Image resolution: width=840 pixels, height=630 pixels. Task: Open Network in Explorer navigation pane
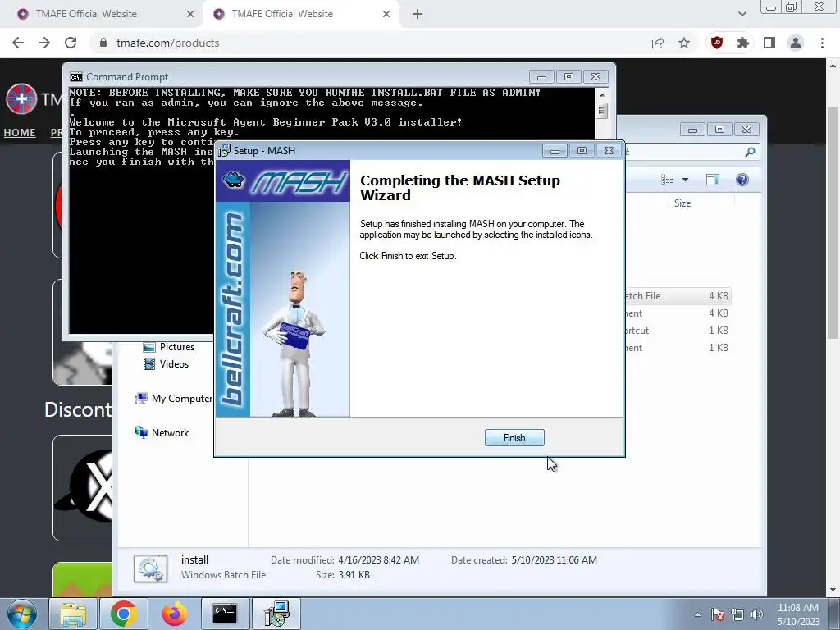162,432
